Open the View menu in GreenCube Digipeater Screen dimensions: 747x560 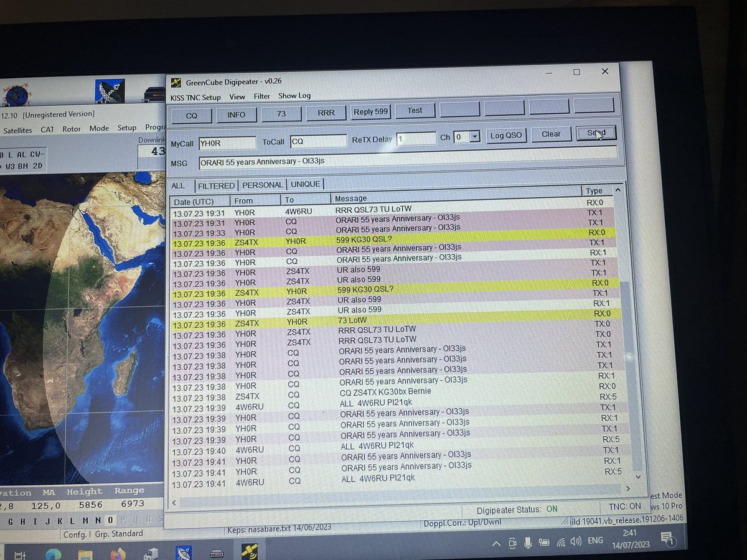pos(237,97)
